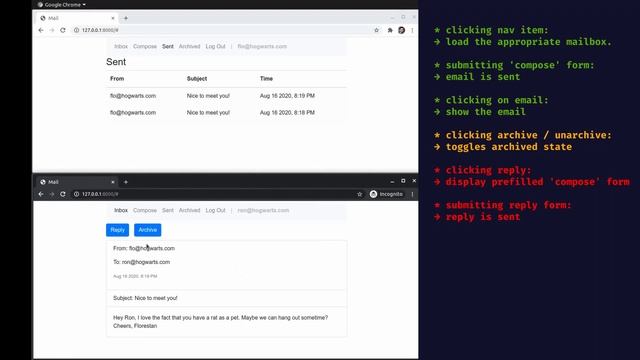
Task: Click address bar in top Chrome window
Action: pos(220,30)
